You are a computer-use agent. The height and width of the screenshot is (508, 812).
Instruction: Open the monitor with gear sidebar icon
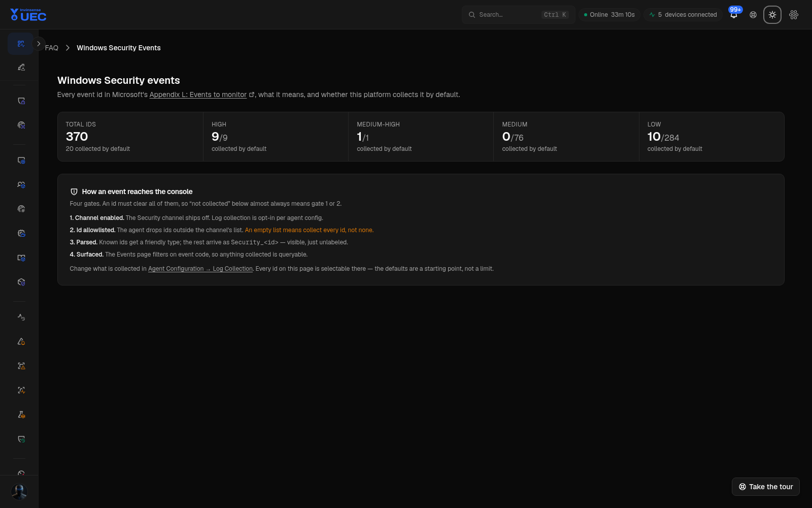21,160
